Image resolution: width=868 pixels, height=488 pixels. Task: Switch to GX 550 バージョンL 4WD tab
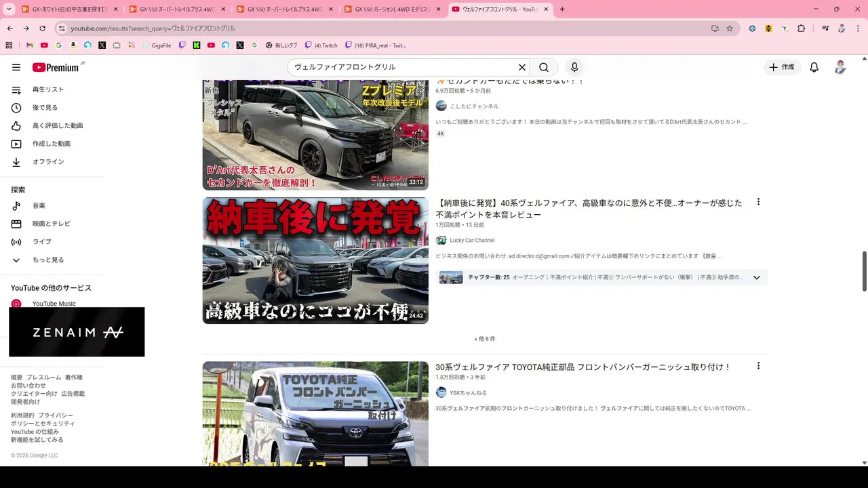393,9
